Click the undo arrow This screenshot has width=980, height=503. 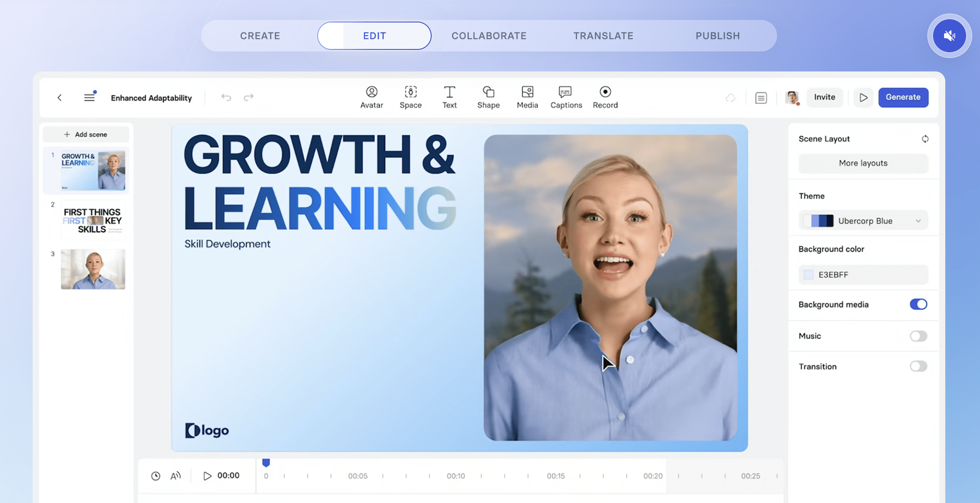(226, 97)
